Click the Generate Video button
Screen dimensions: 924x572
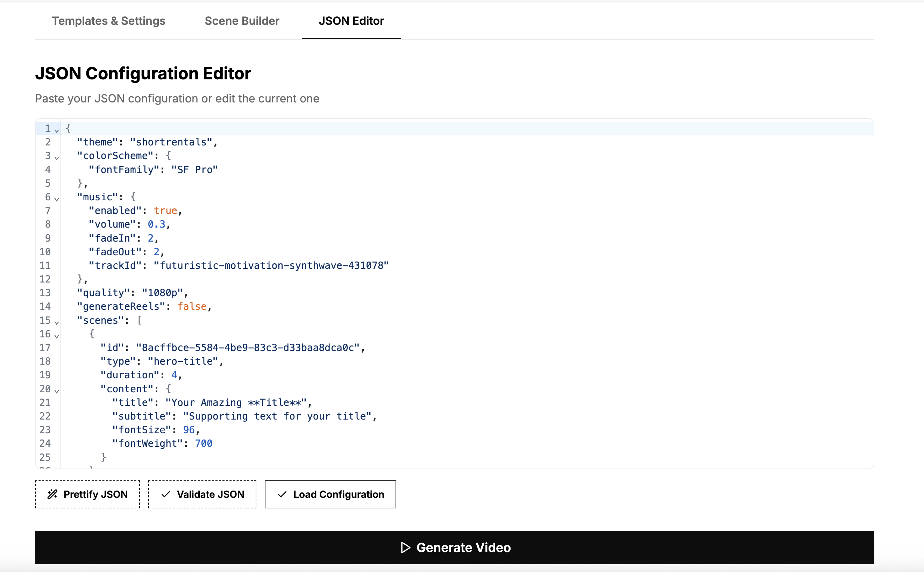pos(454,547)
